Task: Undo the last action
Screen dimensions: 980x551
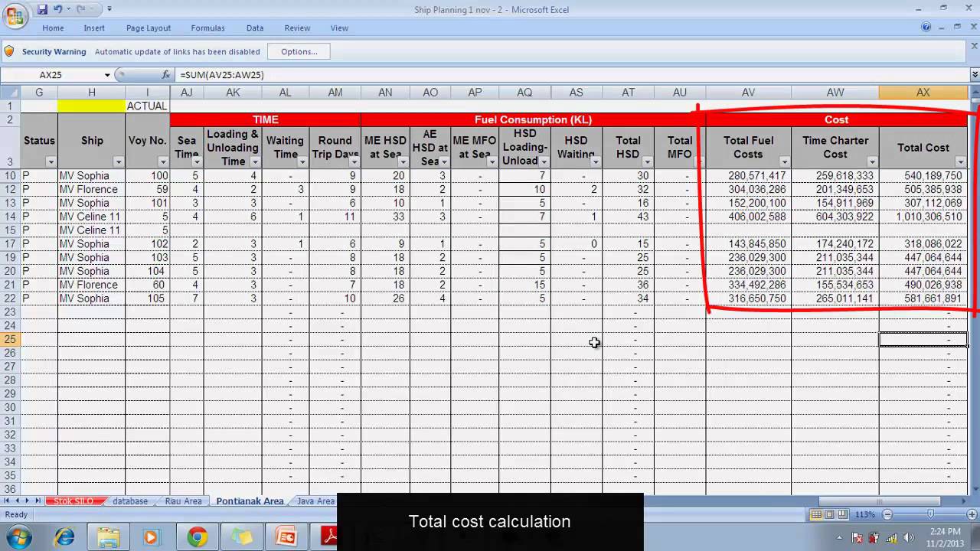Action: [57, 9]
